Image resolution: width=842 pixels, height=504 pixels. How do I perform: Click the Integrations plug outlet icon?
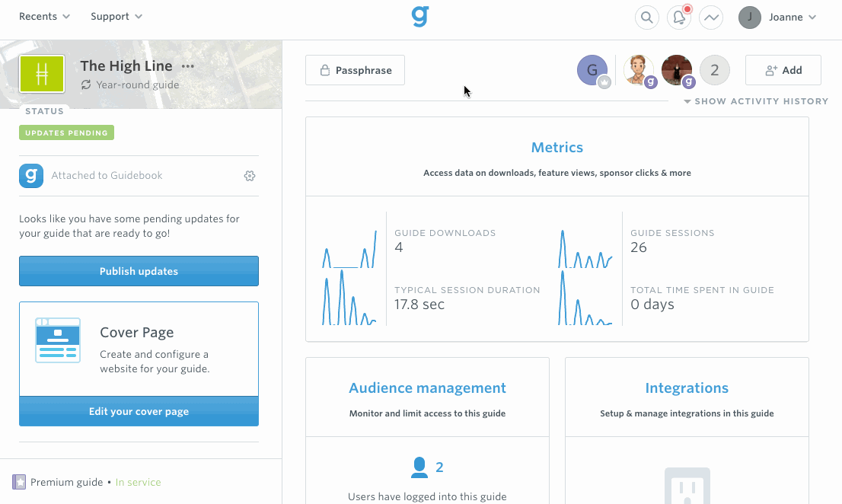[687, 485]
